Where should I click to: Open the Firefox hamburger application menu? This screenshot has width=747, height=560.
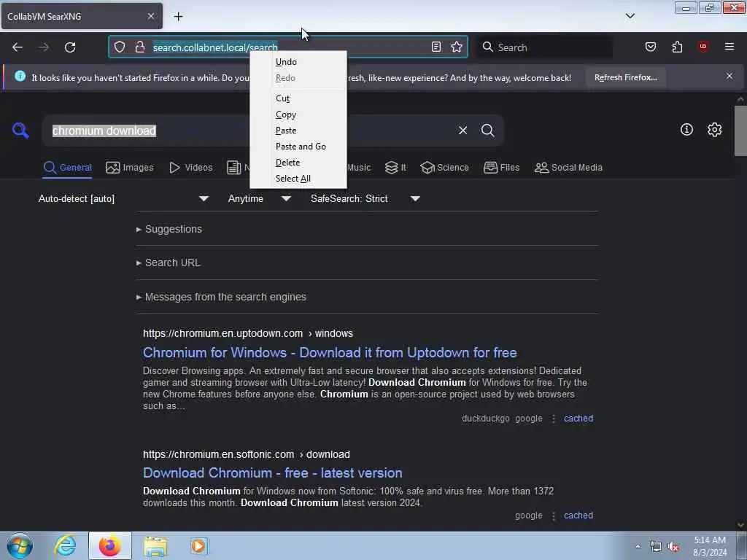(x=729, y=47)
